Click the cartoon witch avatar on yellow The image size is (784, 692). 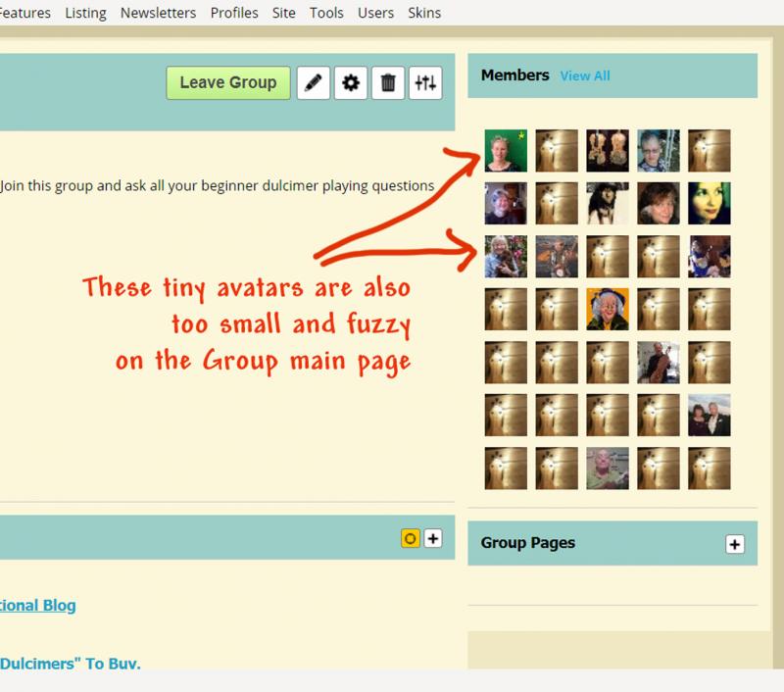click(x=608, y=310)
